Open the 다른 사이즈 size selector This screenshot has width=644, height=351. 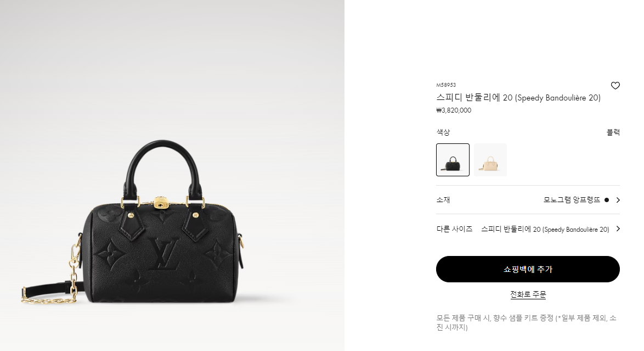click(528, 229)
